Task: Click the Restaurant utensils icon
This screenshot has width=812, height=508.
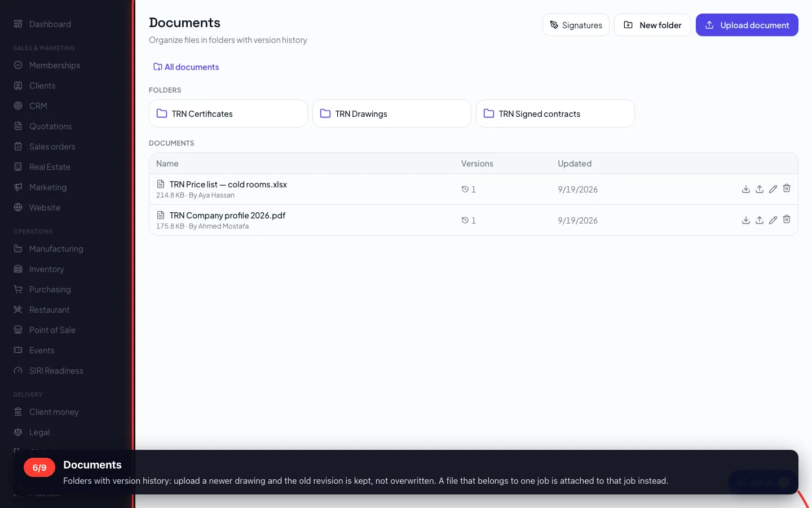Action: pyautogui.click(x=18, y=309)
